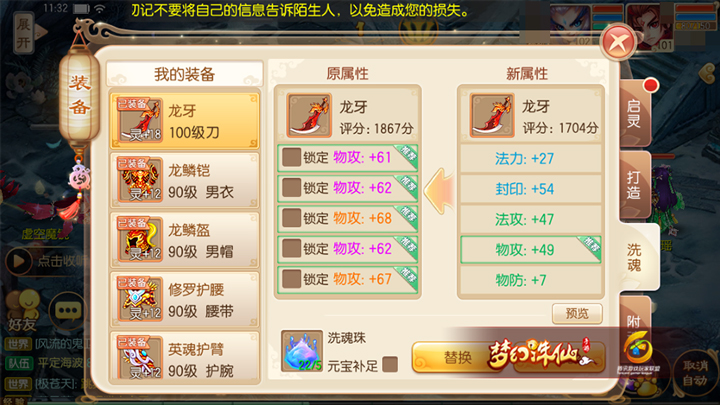Select the 龙鳞盔 helmet icon
This screenshot has height=405, width=720.
(x=140, y=239)
